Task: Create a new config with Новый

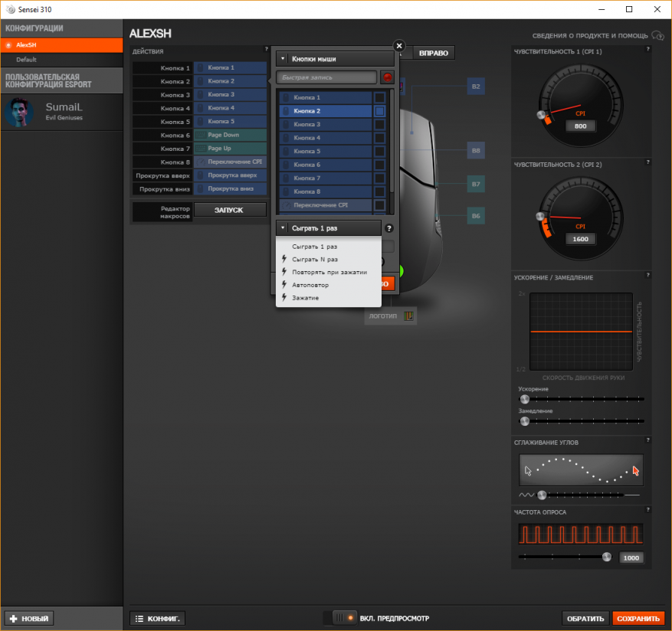Action: pyautogui.click(x=29, y=619)
